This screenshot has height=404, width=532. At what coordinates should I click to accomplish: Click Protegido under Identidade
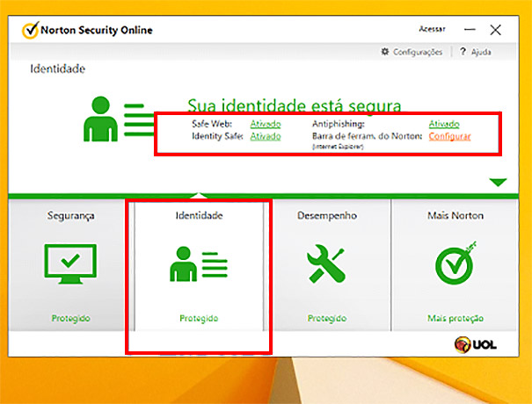point(199,318)
